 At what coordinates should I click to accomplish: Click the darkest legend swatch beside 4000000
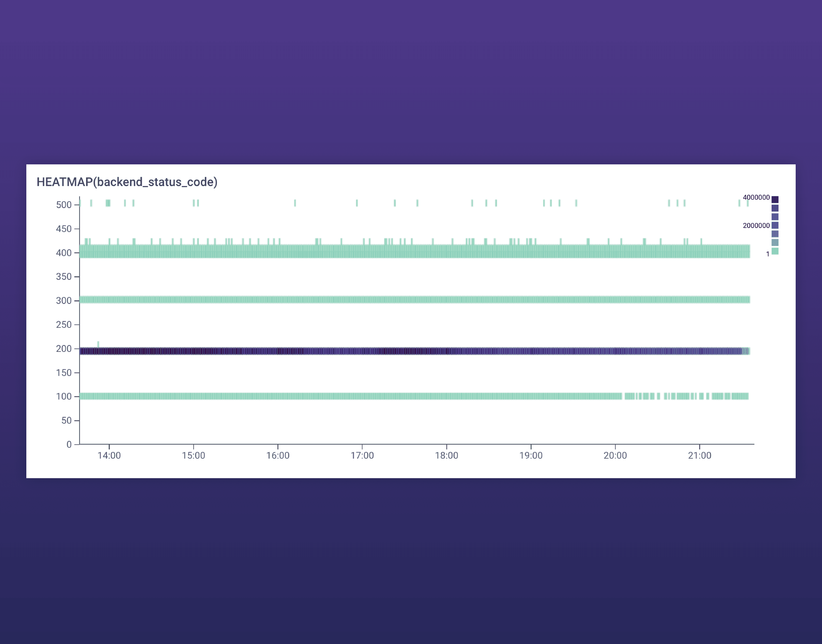(775, 199)
